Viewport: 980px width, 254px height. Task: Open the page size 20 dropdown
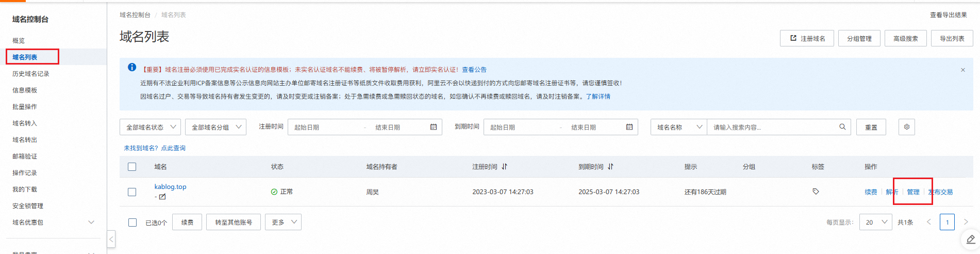[x=875, y=222]
